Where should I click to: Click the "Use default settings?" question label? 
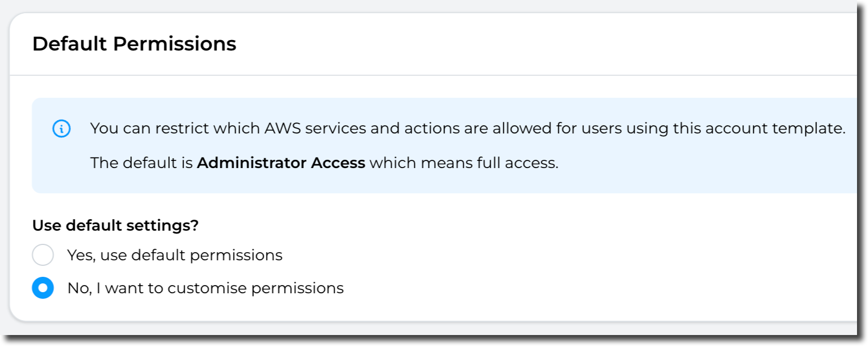[115, 225]
